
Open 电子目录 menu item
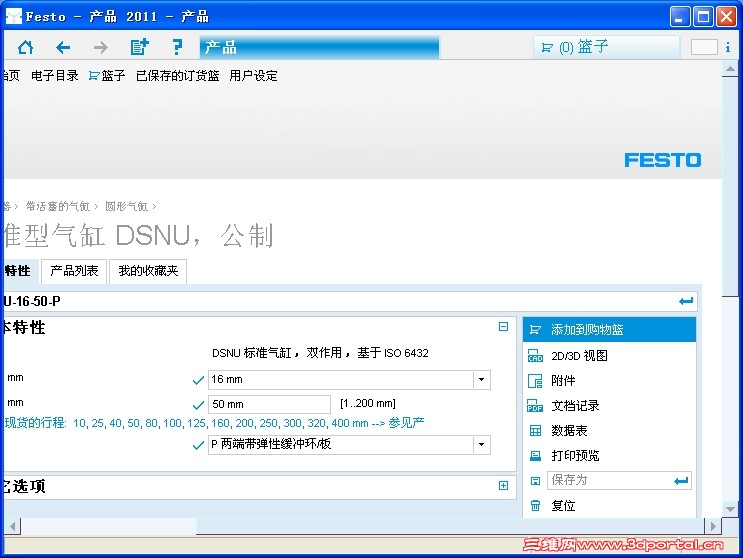(x=54, y=75)
